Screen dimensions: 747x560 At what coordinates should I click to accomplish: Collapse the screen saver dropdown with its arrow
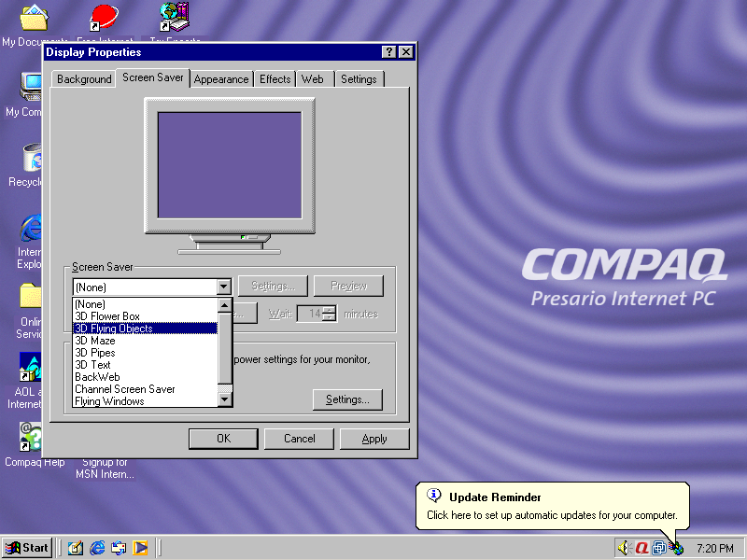[x=224, y=287]
